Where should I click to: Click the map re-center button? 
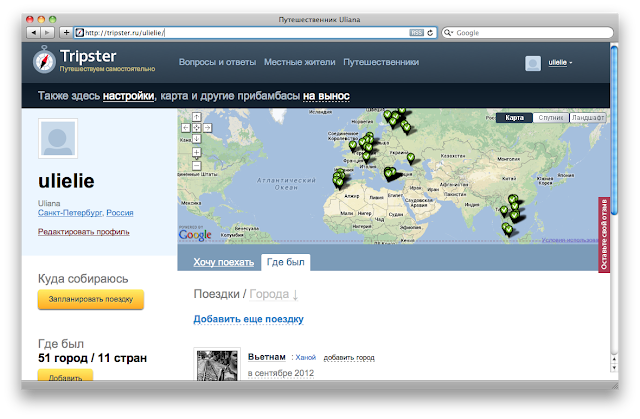tap(197, 128)
